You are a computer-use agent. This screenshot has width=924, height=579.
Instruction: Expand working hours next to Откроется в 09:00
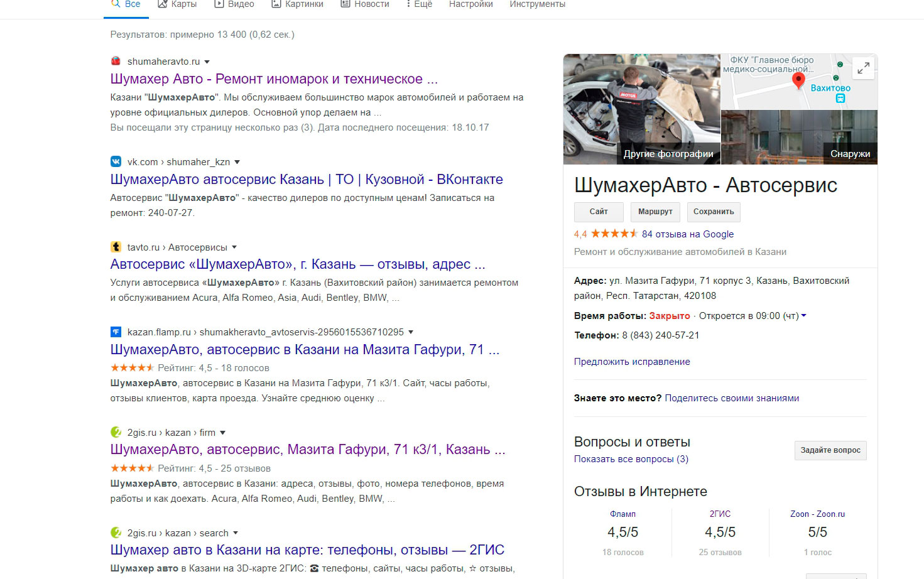point(804,316)
